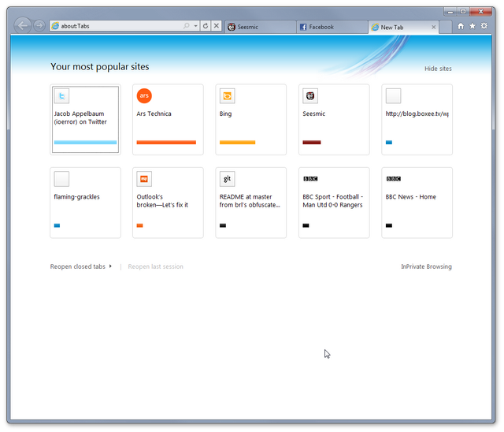Viewport: 504px width, 432px height.
Task: Switch to the Facebook tab
Action: pyautogui.click(x=331, y=27)
